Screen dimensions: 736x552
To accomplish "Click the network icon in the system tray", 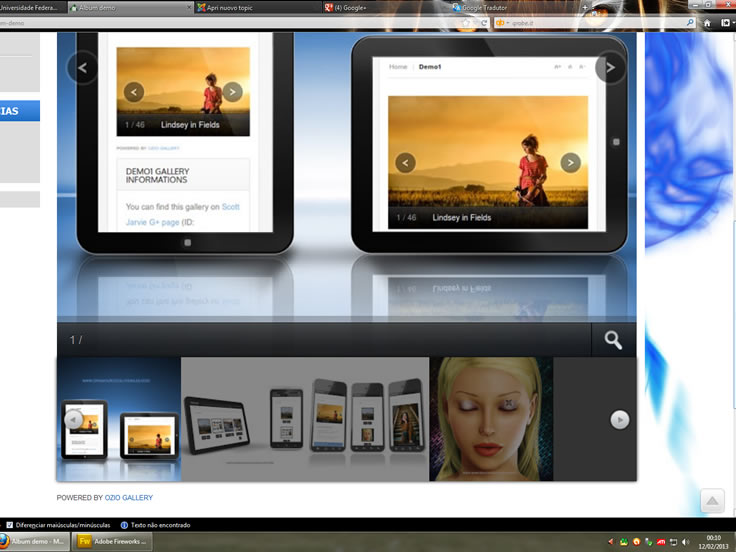I will point(674,542).
